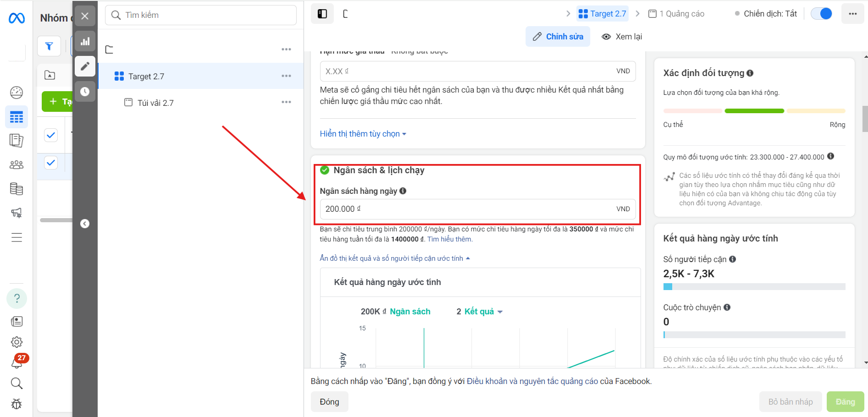This screenshot has width=868, height=417.
Task: Click info icon next to Cuộc trò chuyện
Action: click(727, 307)
